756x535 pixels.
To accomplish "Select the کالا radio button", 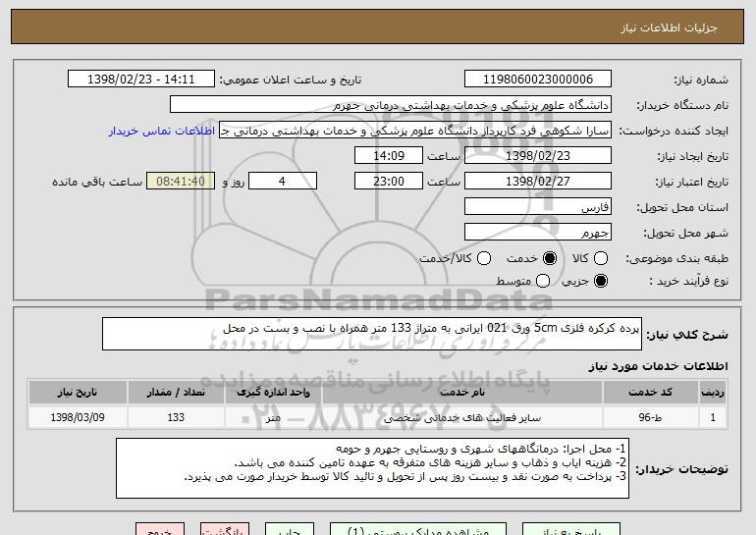I will (x=600, y=258).
